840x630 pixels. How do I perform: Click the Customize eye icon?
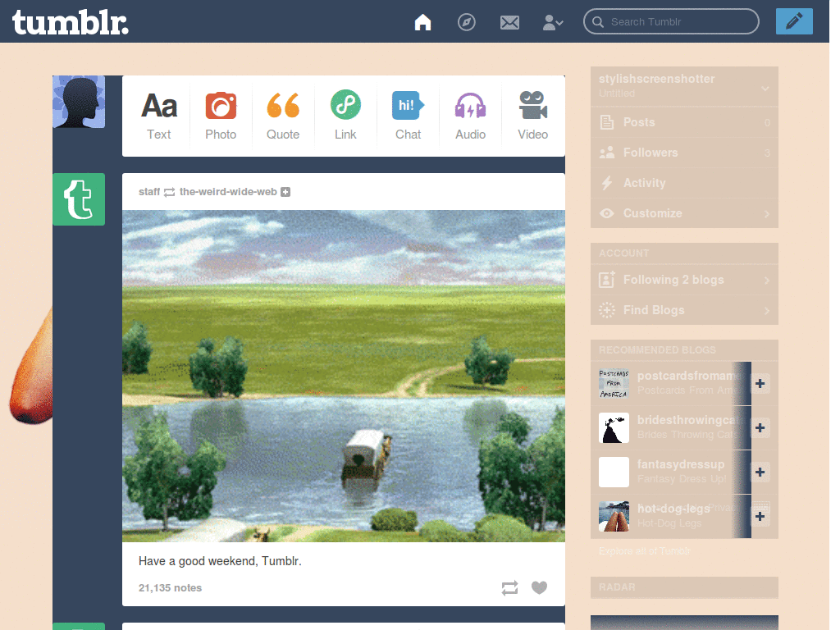pos(606,213)
